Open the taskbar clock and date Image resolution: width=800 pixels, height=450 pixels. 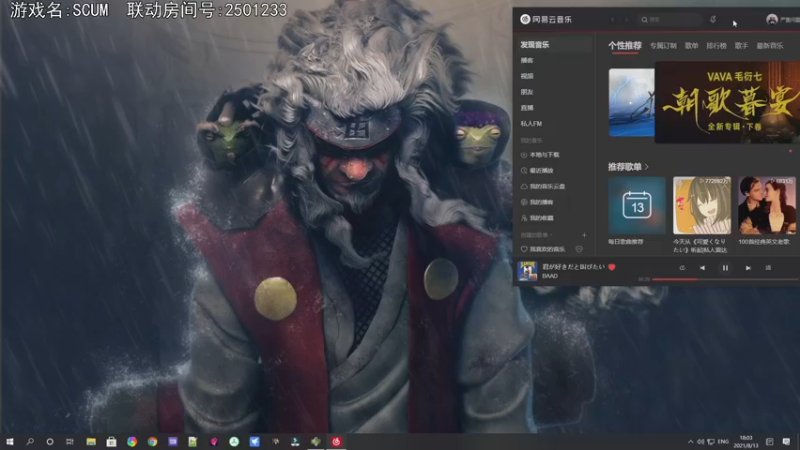[746, 442]
